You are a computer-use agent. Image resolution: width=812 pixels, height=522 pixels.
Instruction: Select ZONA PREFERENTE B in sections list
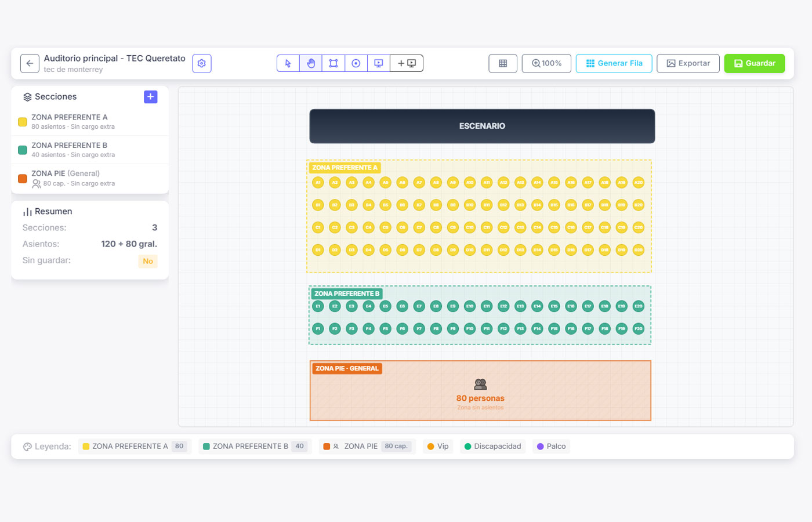click(x=90, y=150)
